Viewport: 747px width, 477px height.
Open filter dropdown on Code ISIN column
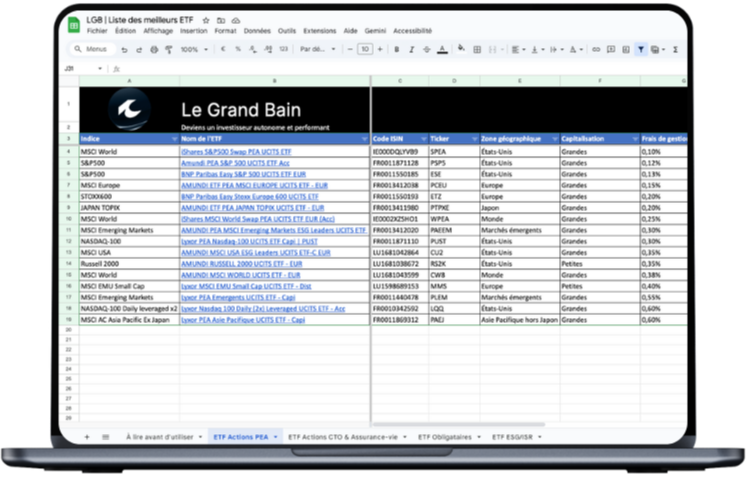[x=424, y=139]
